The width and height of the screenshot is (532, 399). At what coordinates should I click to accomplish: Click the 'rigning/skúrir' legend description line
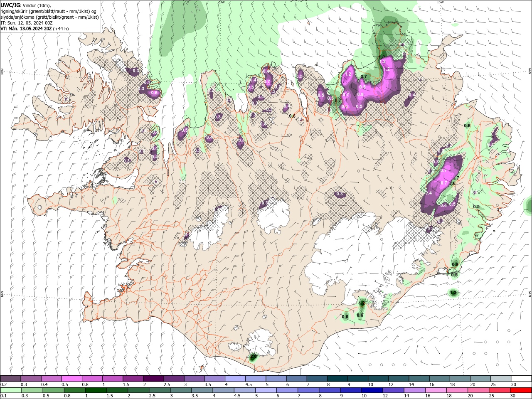coord(48,11)
